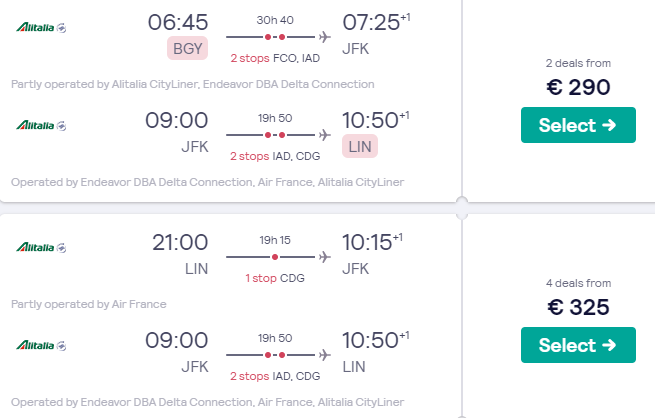Click the airplane icon on the 19h 15 route
The image size is (655, 418).
point(324,256)
